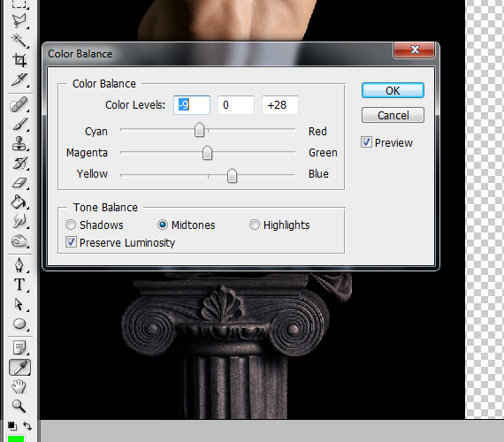Select the Healing Brush tool

pos(19,105)
